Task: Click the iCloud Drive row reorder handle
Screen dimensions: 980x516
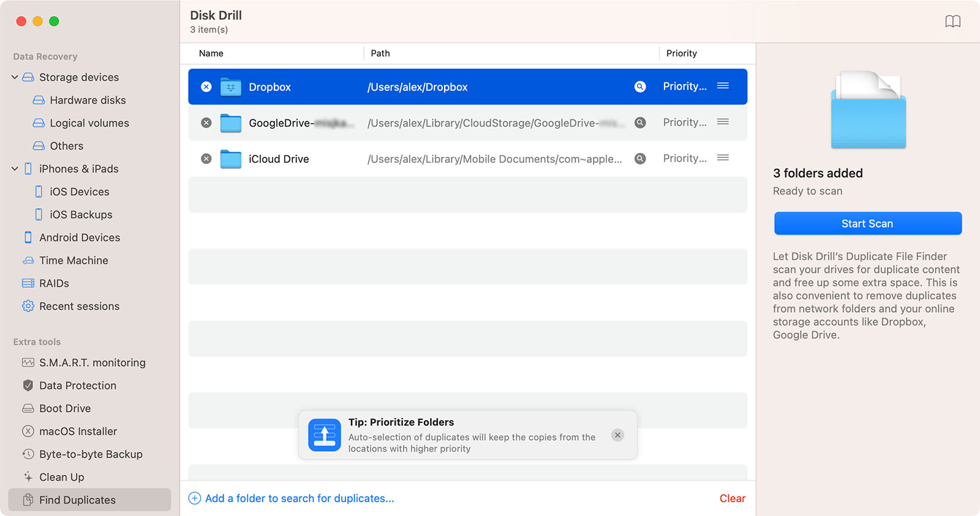Action: pyautogui.click(x=723, y=157)
